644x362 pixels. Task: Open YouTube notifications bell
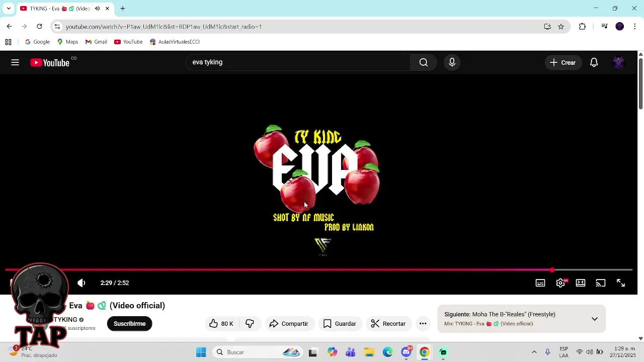(594, 62)
